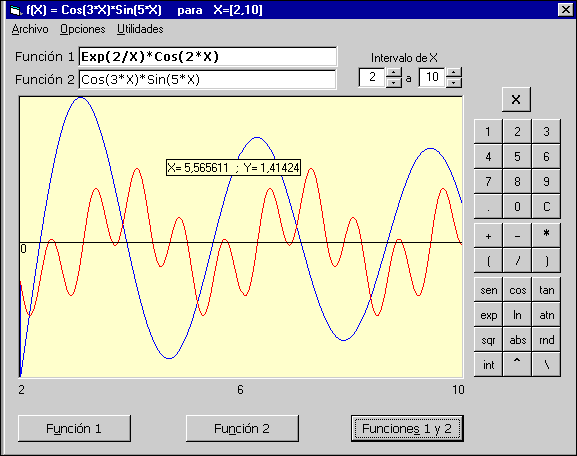Image resolution: width=577 pixels, height=456 pixels.
Task: Insert the cos function key
Action: (517, 290)
